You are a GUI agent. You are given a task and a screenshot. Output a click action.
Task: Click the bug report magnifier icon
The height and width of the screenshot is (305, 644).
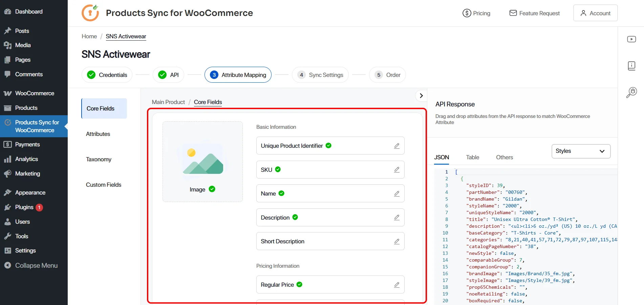click(x=631, y=92)
